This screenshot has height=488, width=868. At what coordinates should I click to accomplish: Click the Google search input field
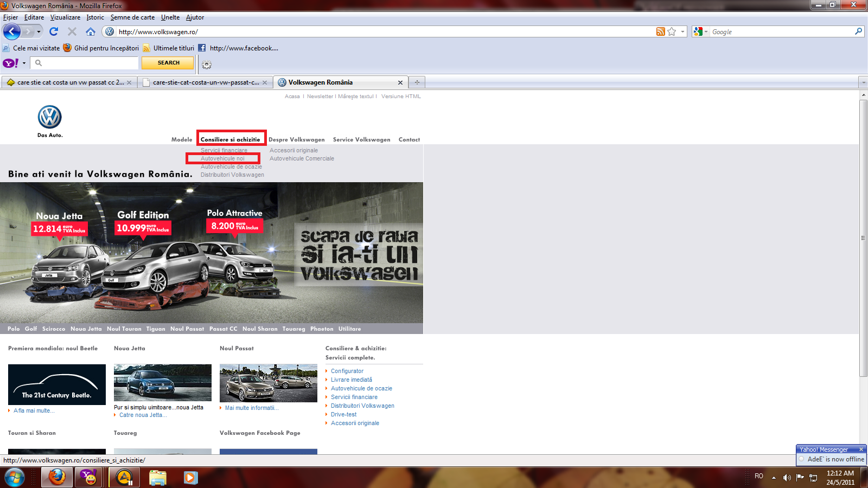[x=781, y=31]
